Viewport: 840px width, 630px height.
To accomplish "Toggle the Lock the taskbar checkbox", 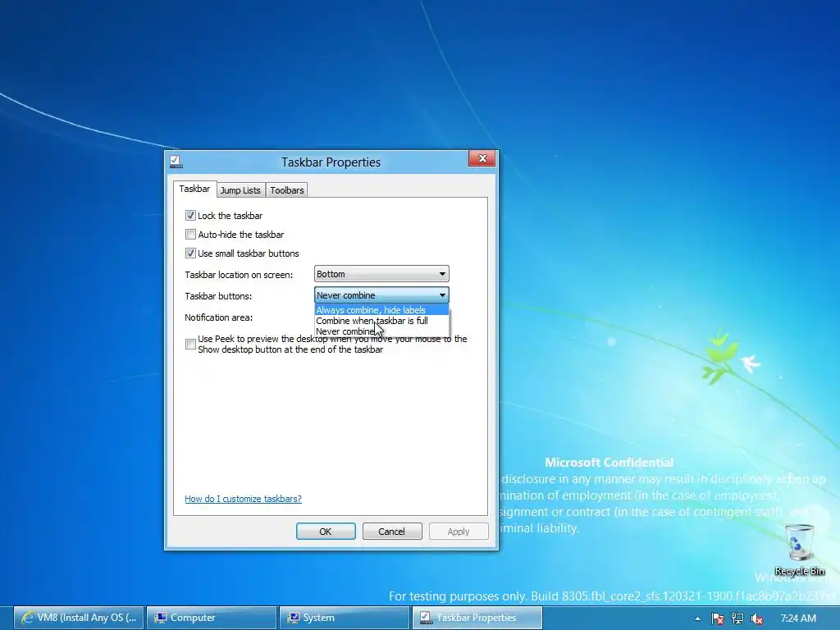I will pyautogui.click(x=190, y=216).
